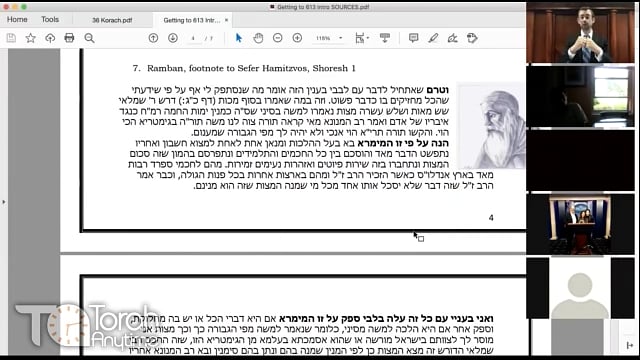
Task: Select the arrow selection tool
Action: (239, 38)
